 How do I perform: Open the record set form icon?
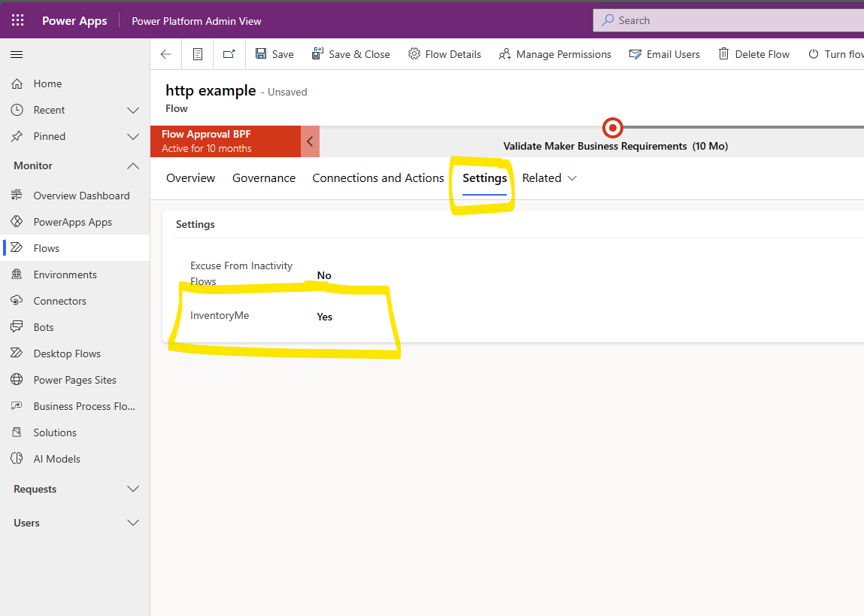tap(198, 54)
